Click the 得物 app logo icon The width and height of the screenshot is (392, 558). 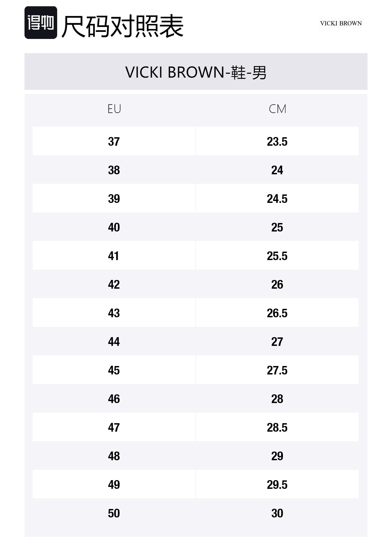coord(41,23)
